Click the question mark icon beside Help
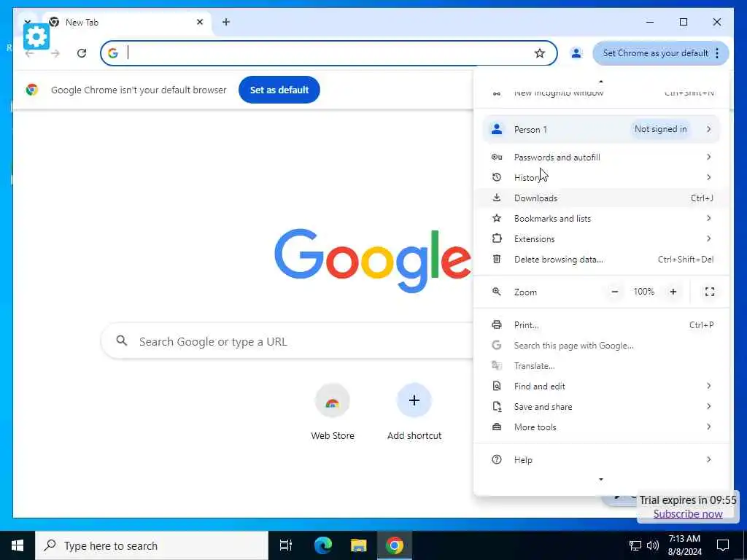Screen dimensions: 747x560 coord(496,459)
